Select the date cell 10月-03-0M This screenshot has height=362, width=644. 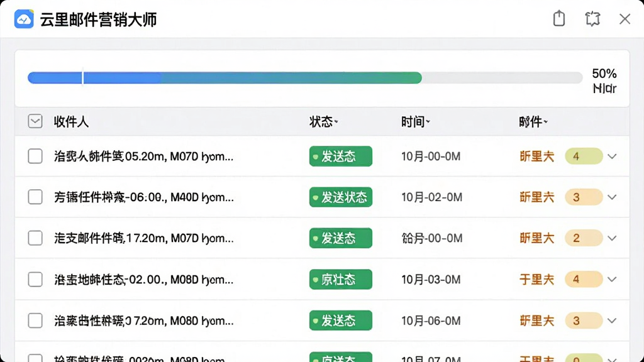pyautogui.click(x=431, y=280)
